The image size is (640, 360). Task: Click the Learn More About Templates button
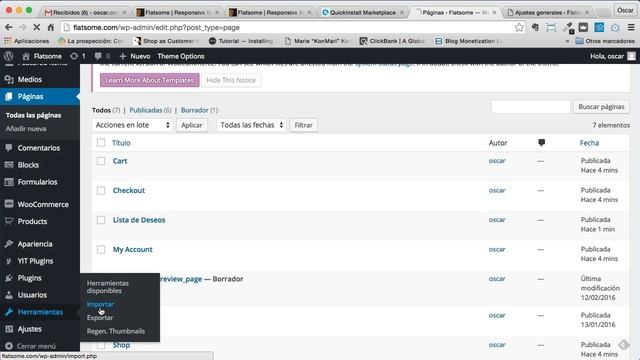[149, 80]
